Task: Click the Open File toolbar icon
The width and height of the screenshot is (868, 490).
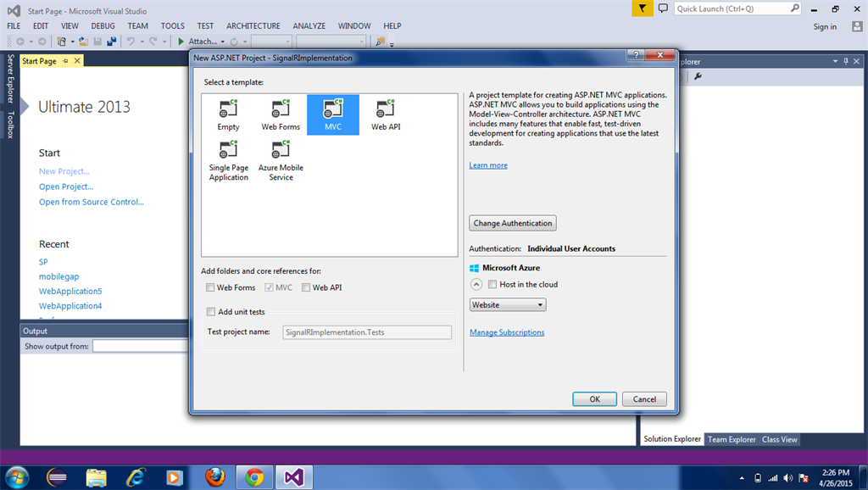Action: point(84,42)
